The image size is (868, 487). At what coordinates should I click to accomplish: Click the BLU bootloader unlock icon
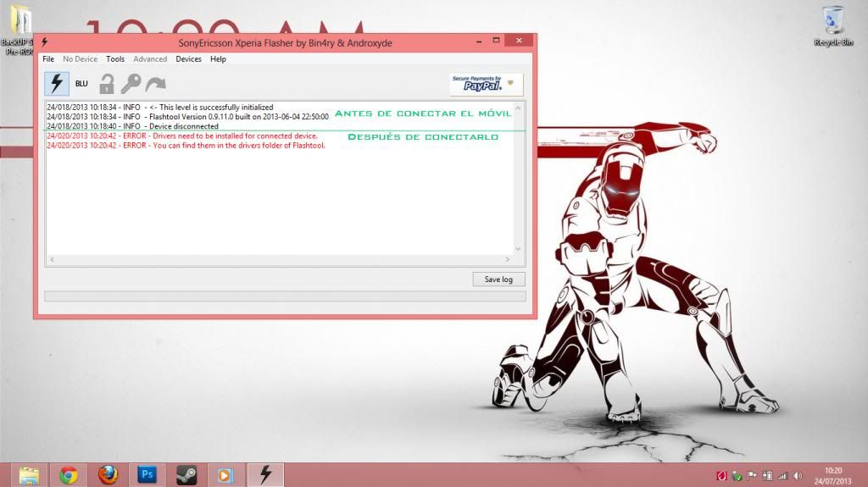click(x=81, y=84)
